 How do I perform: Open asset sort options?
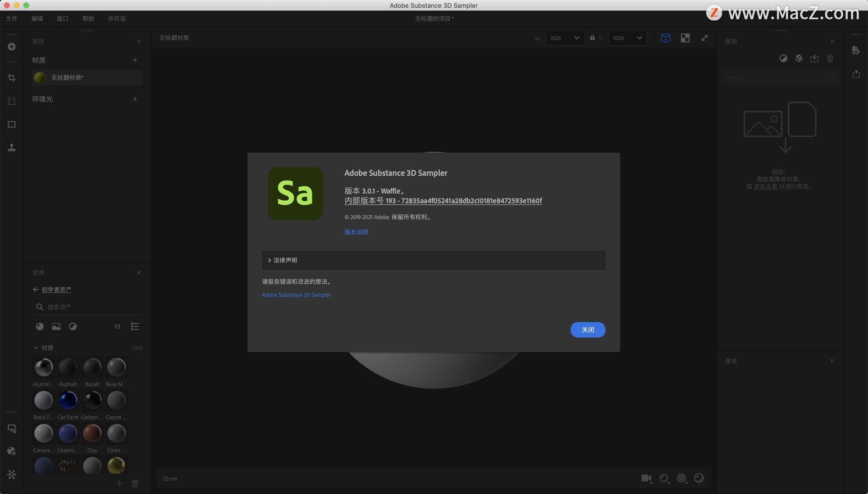(118, 326)
